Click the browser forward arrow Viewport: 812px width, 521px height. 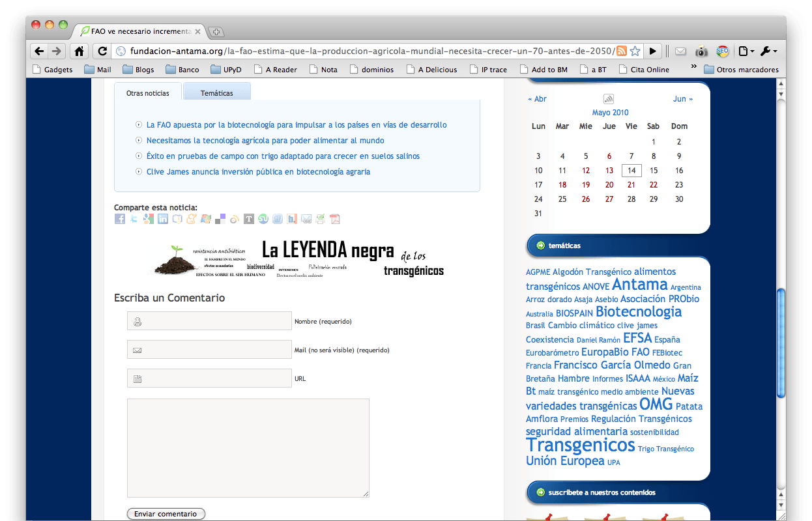(57, 51)
